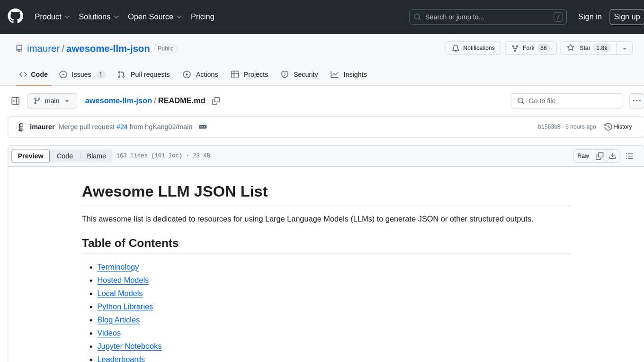
Task: View the file History
Action: (618, 127)
